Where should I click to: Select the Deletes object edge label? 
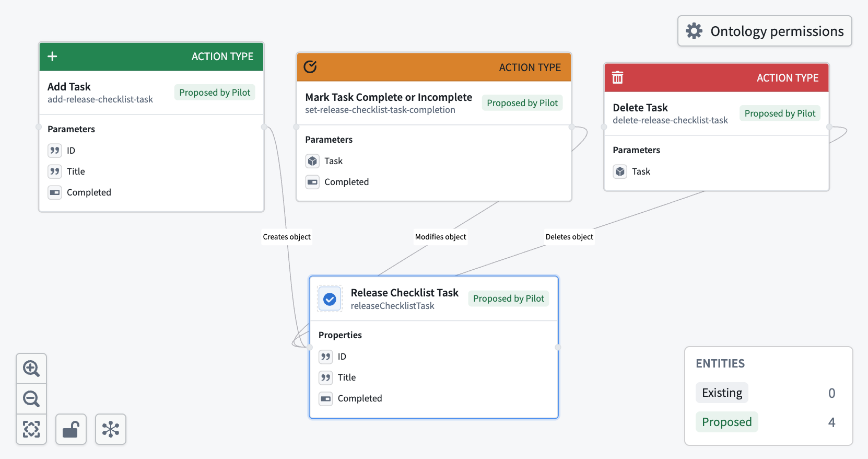(569, 237)
